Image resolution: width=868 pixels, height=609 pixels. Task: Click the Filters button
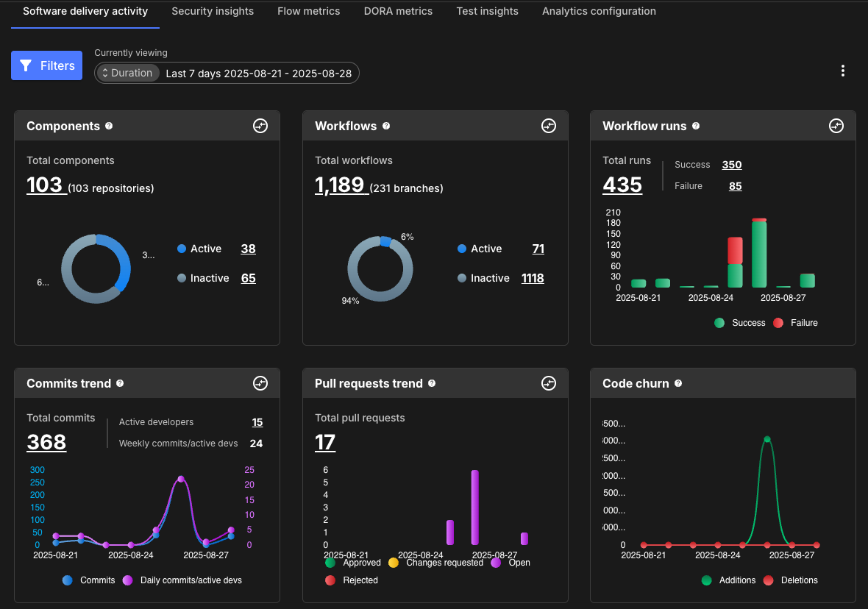pyautogui.click(x=46, y=65)
